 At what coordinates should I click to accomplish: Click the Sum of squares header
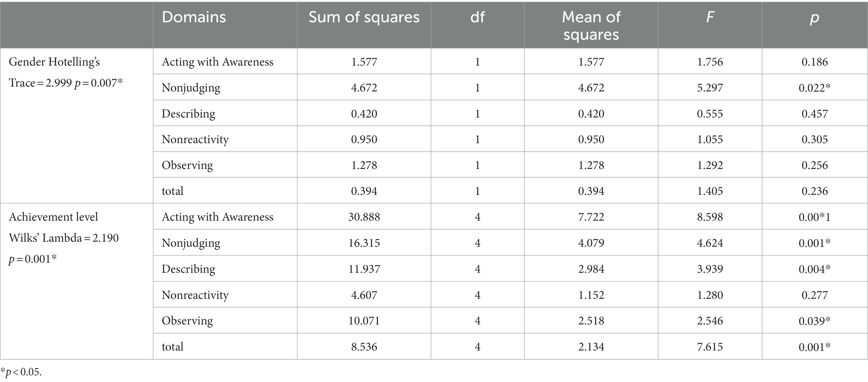tap(364, 17)
